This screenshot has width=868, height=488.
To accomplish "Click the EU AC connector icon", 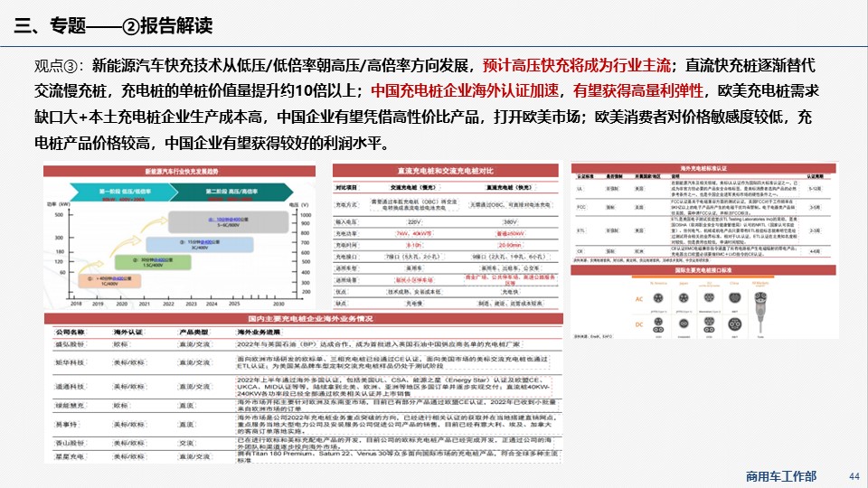I will [x=709, y=297].
